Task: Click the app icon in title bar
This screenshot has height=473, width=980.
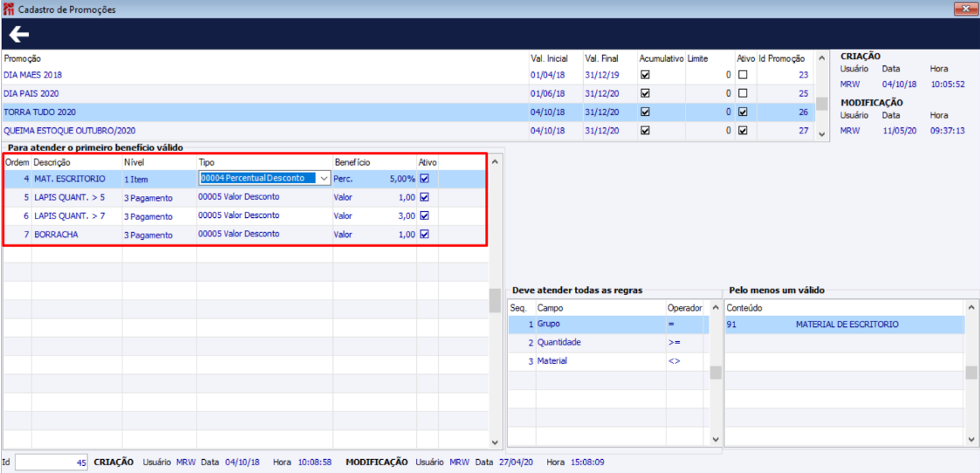Action: (x=9, y=10)
